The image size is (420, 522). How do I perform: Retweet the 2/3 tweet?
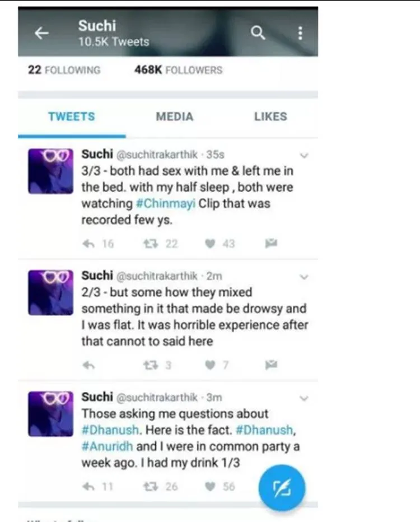tap(150, 365)
